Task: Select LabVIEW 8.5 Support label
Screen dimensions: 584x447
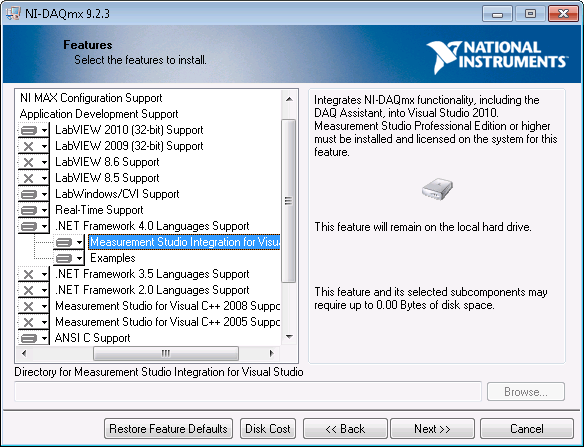Action: (x=107, y=178)
